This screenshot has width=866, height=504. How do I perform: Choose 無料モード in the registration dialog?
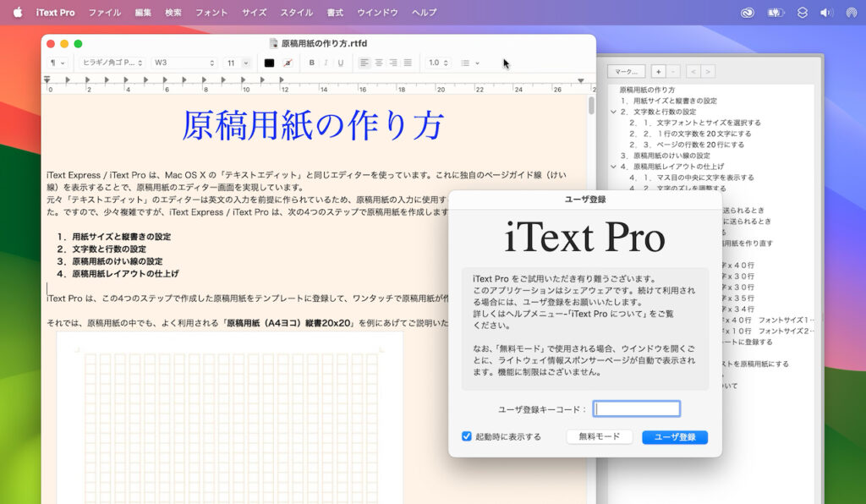click(x=599, y=437)
